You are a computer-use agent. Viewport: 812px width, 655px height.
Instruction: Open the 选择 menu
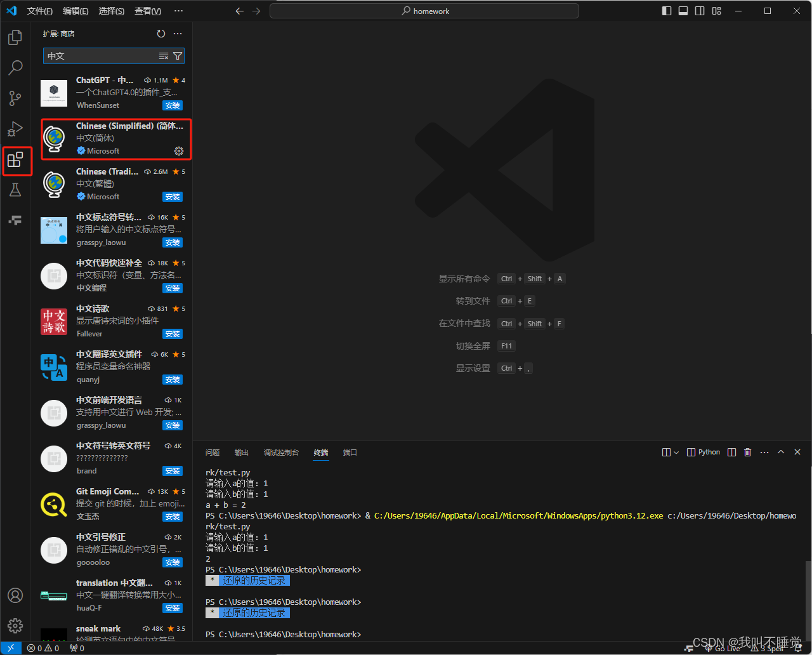112,11
